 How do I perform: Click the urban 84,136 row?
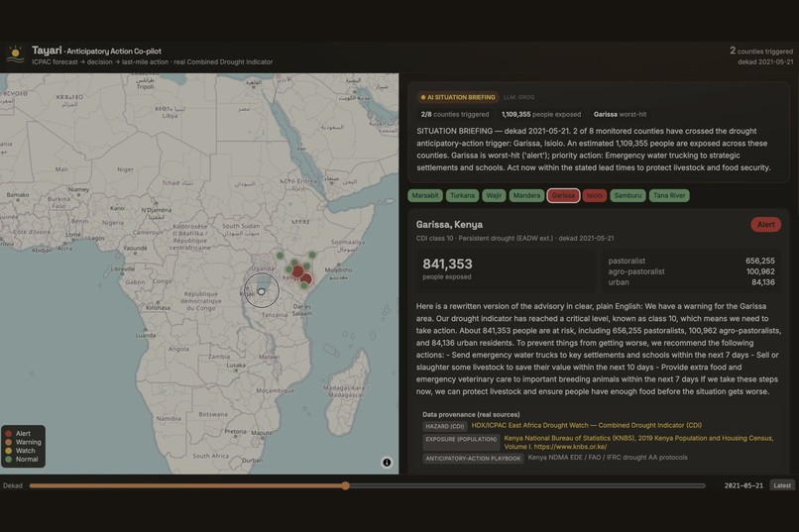tap(691, 282)
